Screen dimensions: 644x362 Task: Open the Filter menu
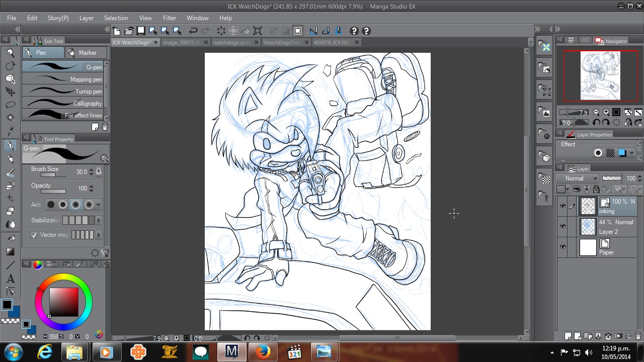[170, 18]
